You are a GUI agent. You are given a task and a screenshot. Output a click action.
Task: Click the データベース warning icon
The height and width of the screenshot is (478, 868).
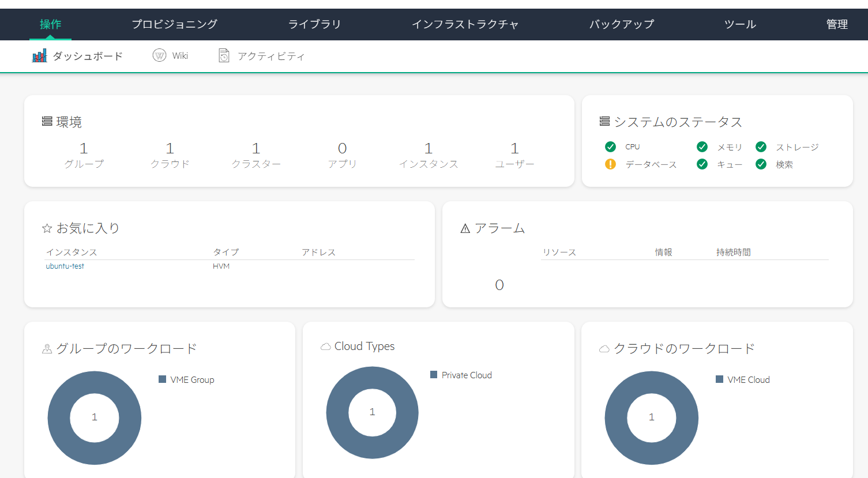[610, 164]
